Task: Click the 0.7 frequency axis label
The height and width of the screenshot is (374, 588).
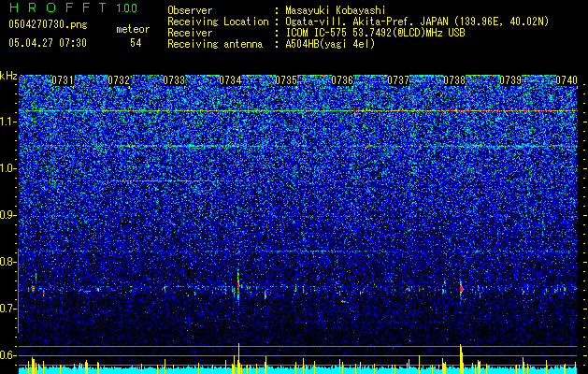Action: 8,309
